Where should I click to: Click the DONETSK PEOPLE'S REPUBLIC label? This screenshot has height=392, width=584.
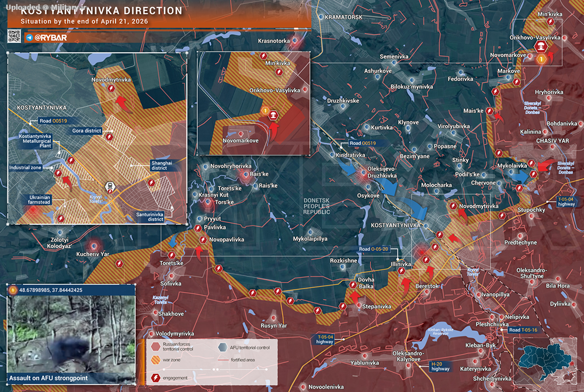pyautogui.click(x=317, y=206)
